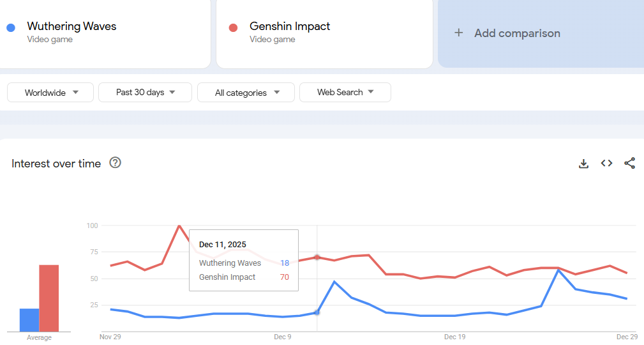Click the Dec 19 date axis label
Viewport: 644px width, 345px height.
454,336
